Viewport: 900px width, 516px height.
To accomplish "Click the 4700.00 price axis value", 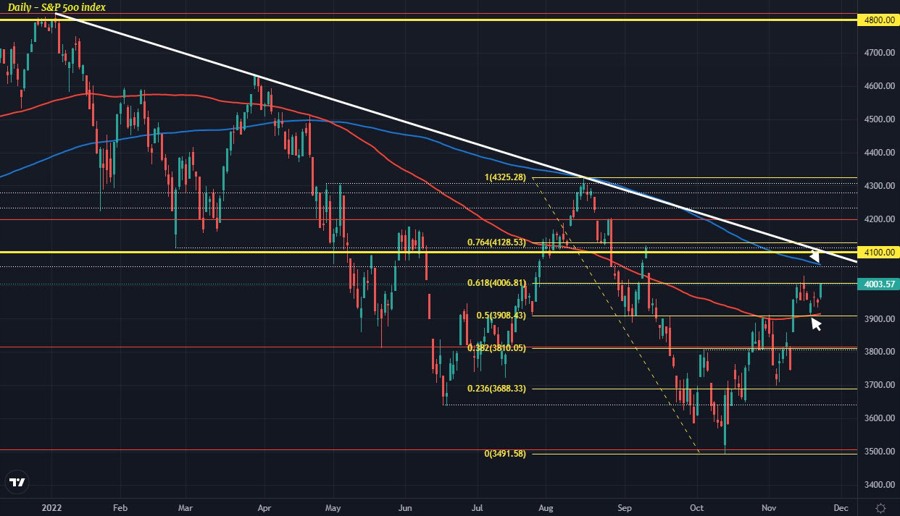I will coord(879,53).
